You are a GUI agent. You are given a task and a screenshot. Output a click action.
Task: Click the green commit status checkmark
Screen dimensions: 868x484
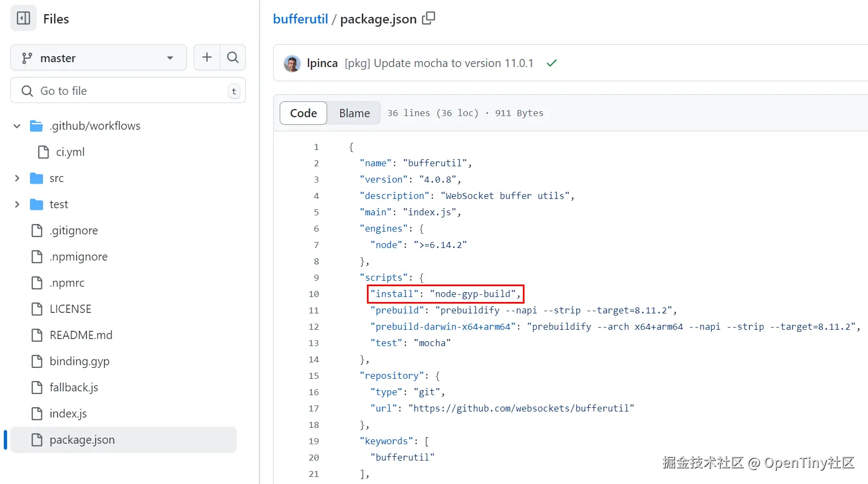tap(552, 63)
